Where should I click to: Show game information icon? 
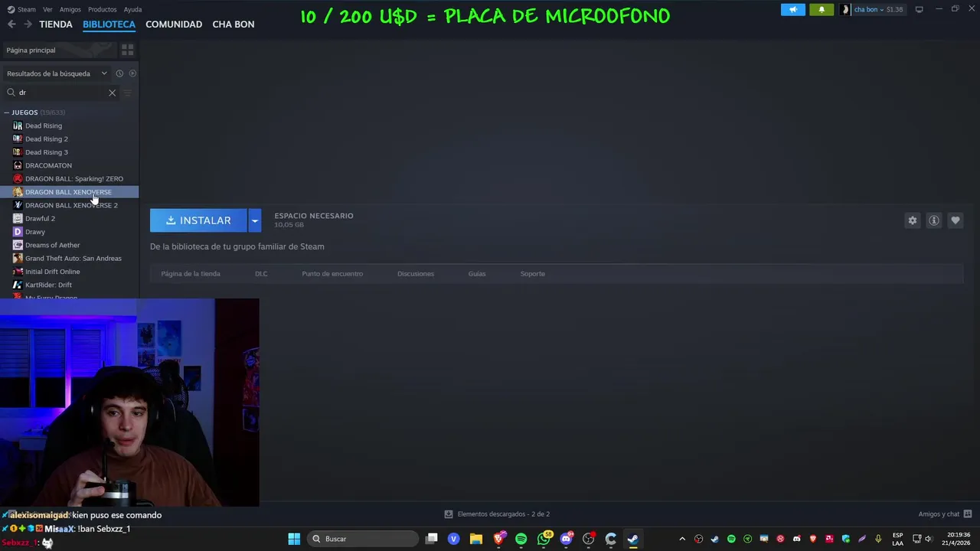point(934,220)
